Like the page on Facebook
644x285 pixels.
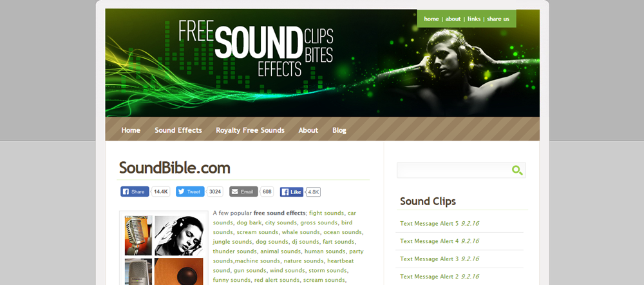pyautogui.click(x=292, y=192)
